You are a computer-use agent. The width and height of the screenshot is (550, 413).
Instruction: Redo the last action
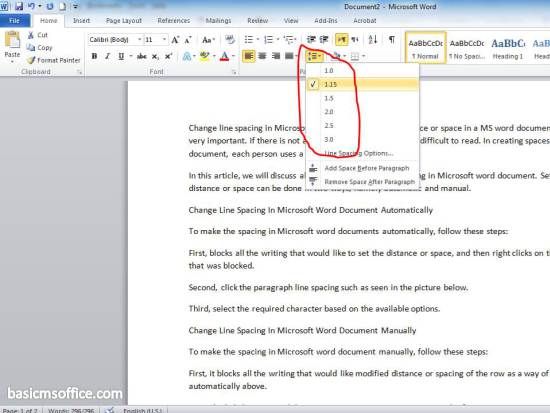49,6
